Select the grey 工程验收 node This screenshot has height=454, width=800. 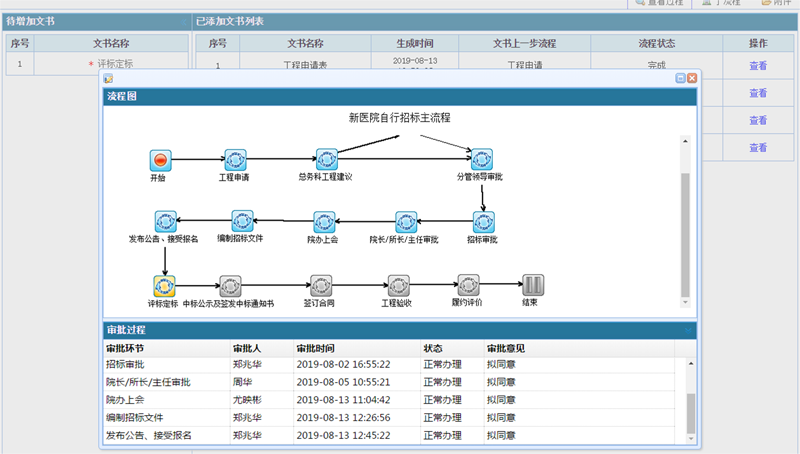point(398,286)
